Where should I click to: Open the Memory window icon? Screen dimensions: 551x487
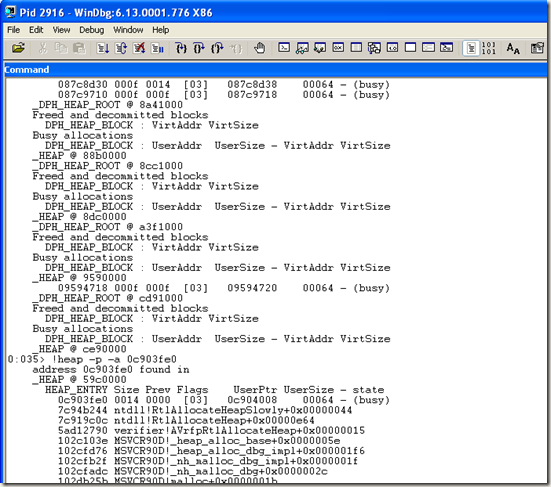pos(356,47)
